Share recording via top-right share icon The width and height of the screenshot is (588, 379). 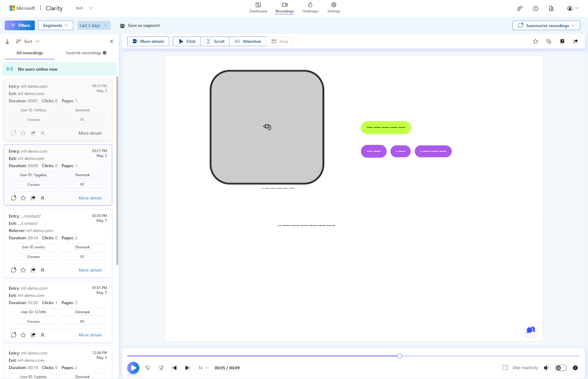(576, 42)
